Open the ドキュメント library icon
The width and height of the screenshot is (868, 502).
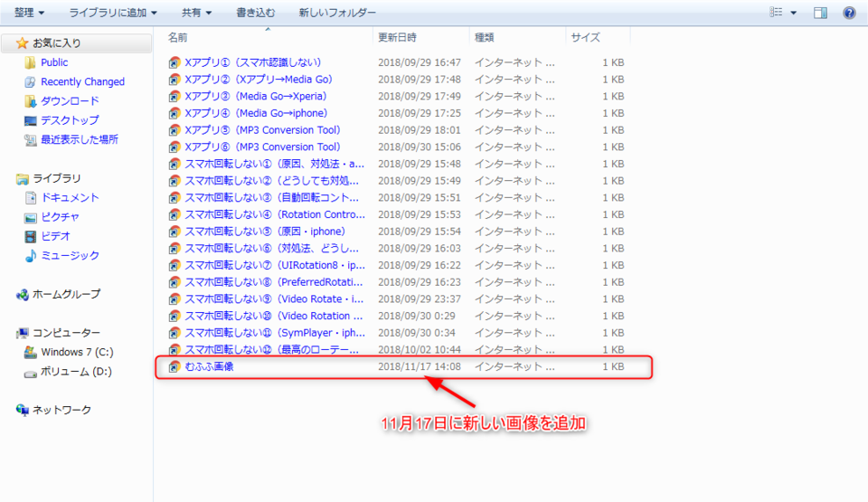coord(31,198)
